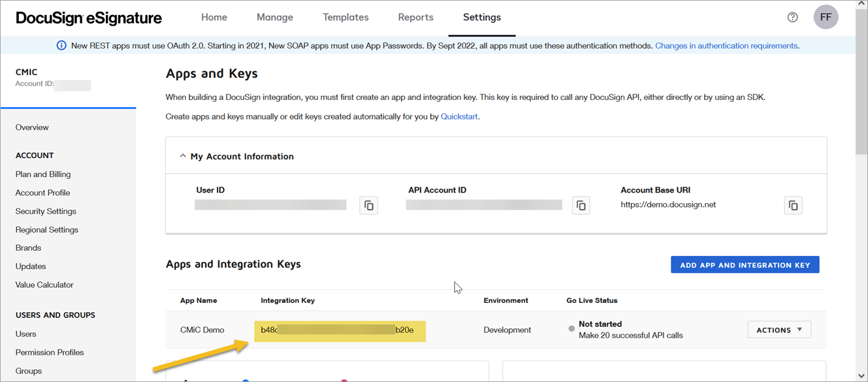Click Add App and Integration Key button

[745, 265]
